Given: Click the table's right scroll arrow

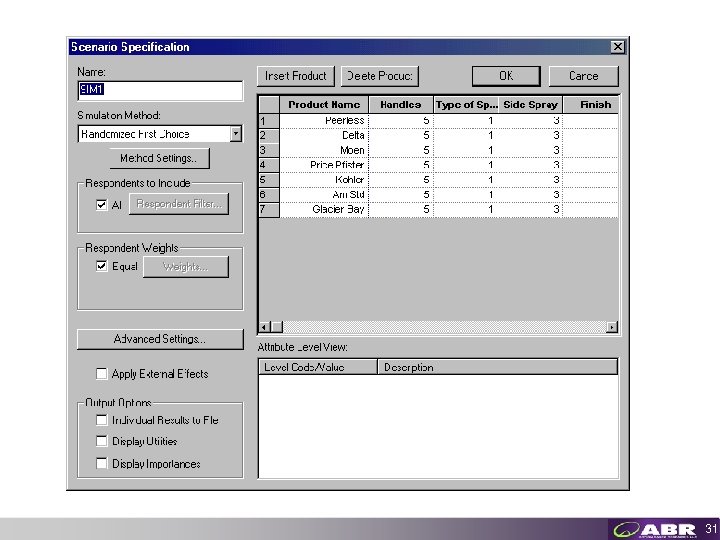Looking at the screenshot, I should point(612,327).
